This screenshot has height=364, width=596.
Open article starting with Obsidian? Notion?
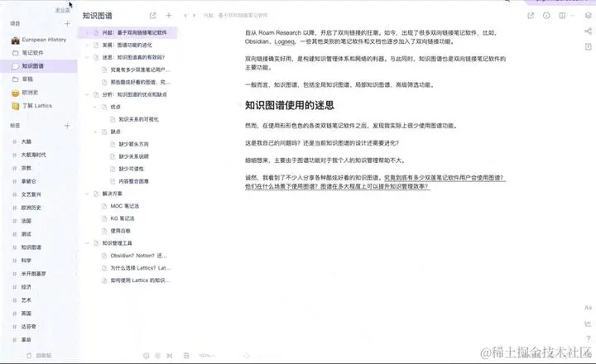[139, 256]
